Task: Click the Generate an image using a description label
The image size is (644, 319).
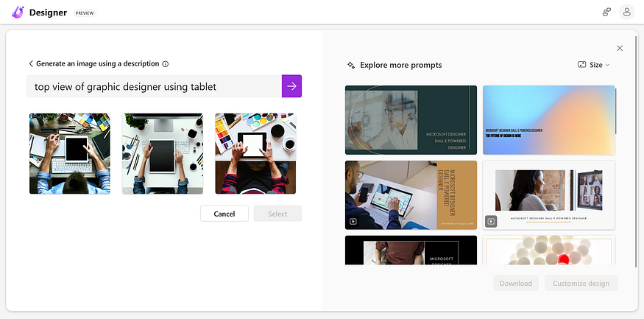Action: click(98, 63)
